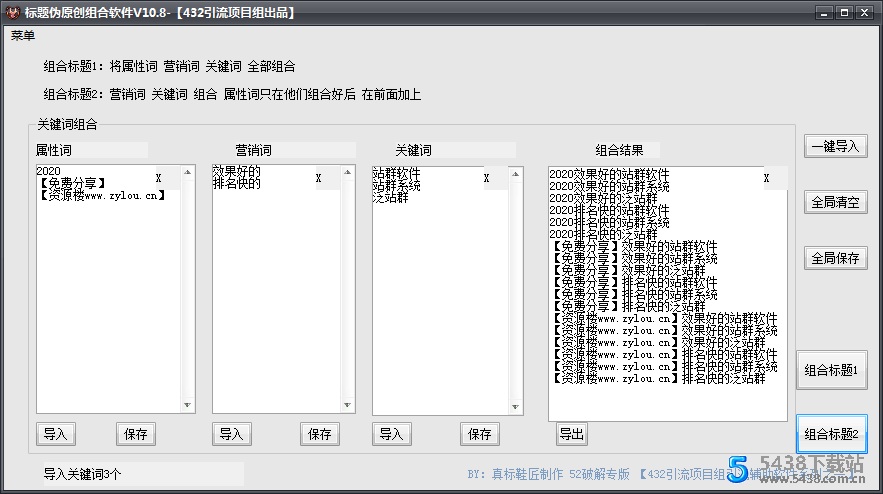Screen dimensions: 883x494
Task: Click the 营销词 scrollbar down arrow
Action: pos(347,405)
